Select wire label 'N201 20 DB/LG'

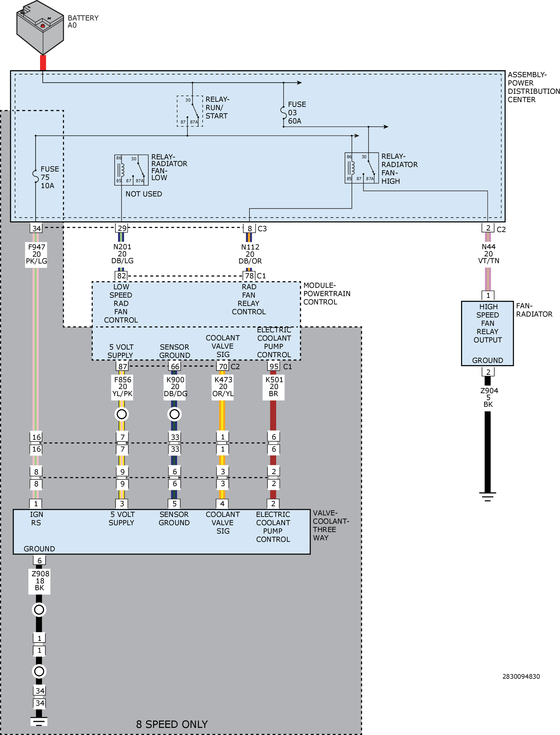[122, 254]
